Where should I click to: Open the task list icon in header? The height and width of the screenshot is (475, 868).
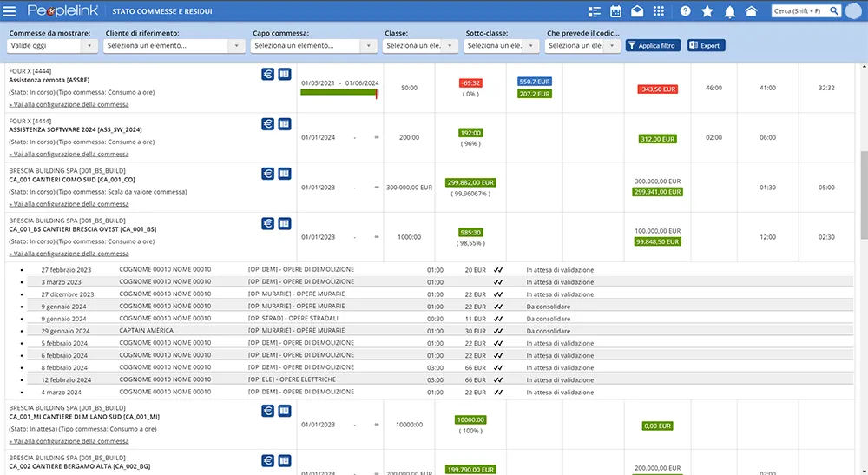594,11
